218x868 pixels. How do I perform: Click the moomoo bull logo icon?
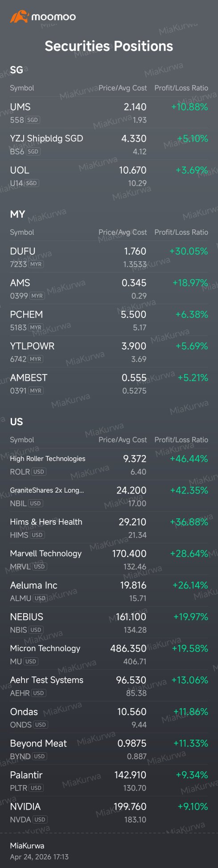pyautogui.click(x=19, y=17)
